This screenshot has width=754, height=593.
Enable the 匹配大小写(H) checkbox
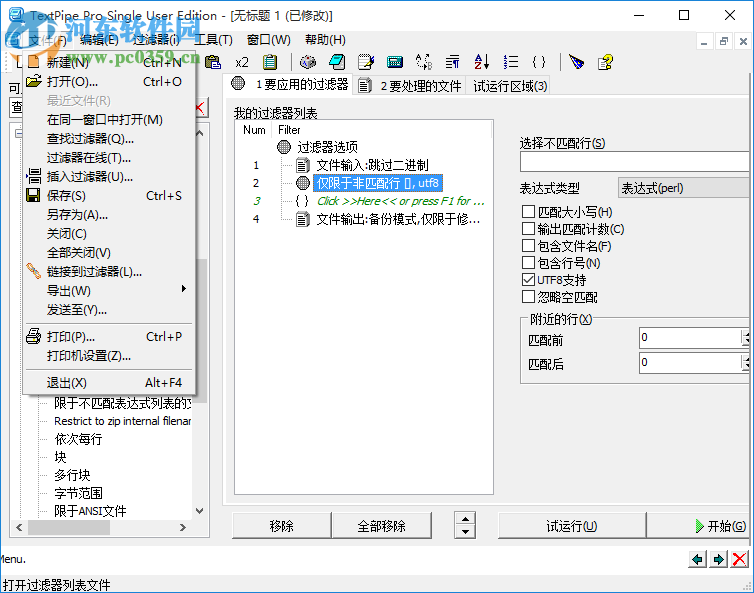pyautogui.click(x=528, y=212)
